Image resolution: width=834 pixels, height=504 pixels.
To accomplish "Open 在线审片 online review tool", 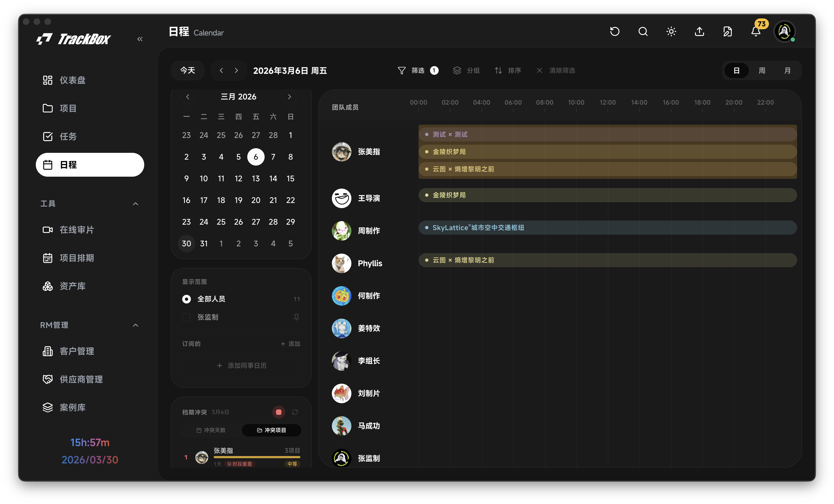I will pyautogui.click(x=90, y=230).
